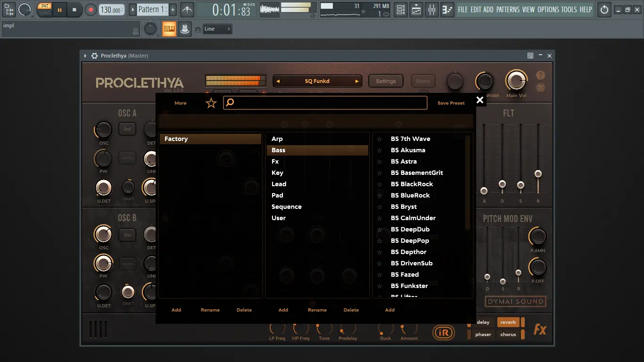
Task: Open the pattern/song view switcher icon
Action: coord(9,9)
